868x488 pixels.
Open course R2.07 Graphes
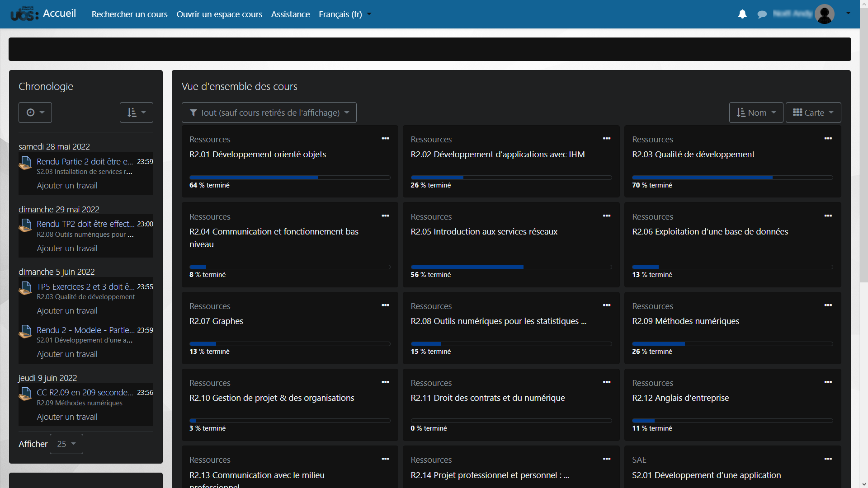click(216, 321)
